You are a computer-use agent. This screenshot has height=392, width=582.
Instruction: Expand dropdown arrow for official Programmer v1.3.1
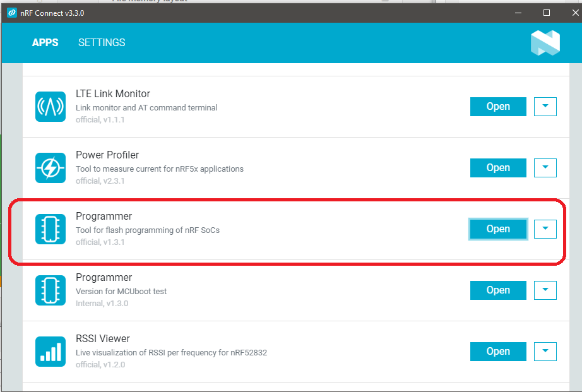click(x=545, y=229)
